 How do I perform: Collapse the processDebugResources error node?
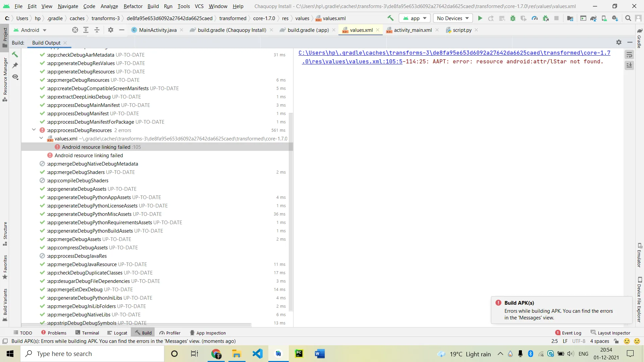(34, 130)
